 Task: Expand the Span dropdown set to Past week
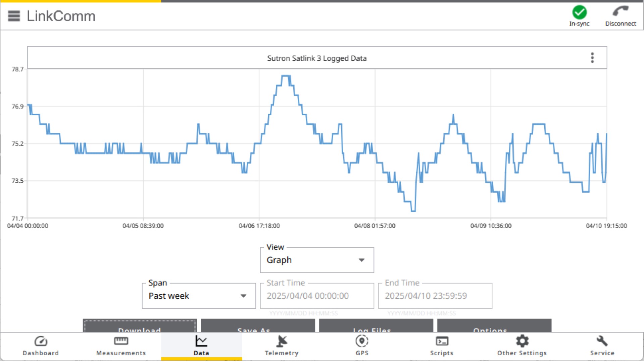(x=199, y=296)
